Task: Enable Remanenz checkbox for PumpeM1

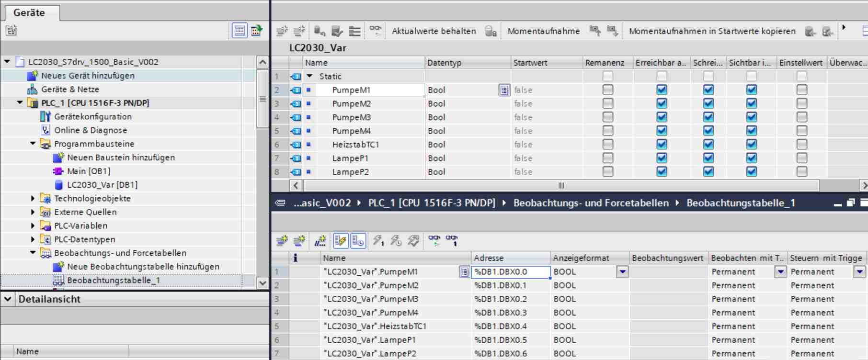Action: click(x=607, y=90)
